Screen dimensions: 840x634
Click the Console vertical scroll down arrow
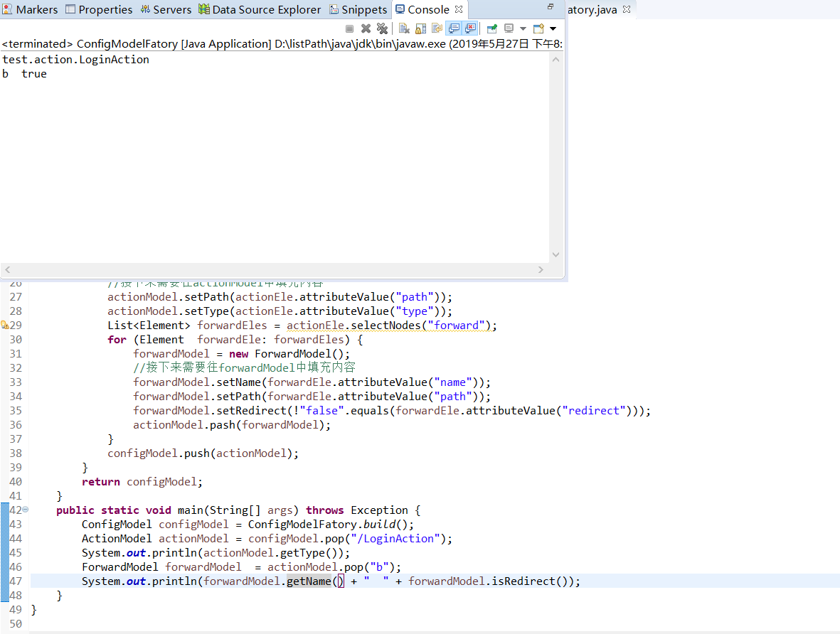click(x=555, y=255)
